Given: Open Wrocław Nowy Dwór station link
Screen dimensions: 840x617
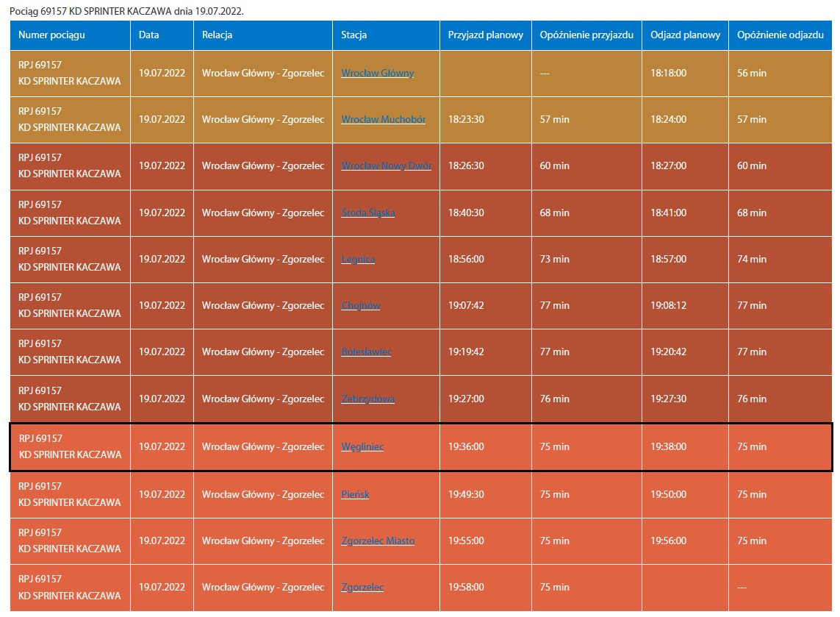Looking at the screenshot, I should [386, 165].
